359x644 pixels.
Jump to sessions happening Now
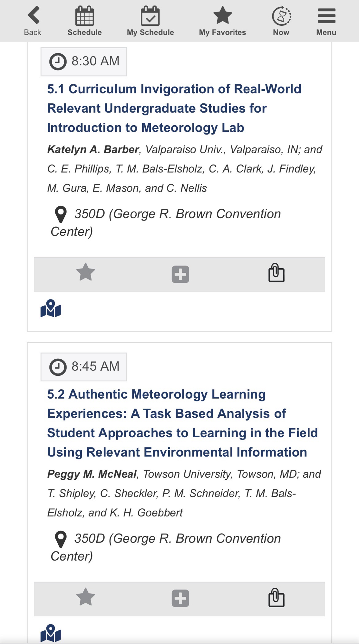[281, 21]
